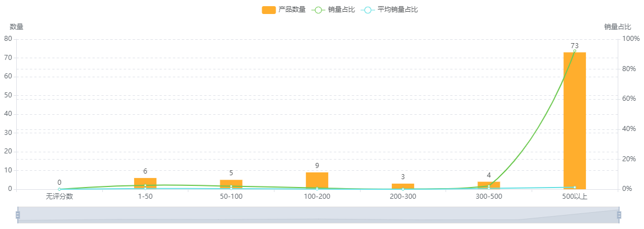Click the 300-500 bar showing 4
This screenshot has height=229, width=644.
(489, 185)
